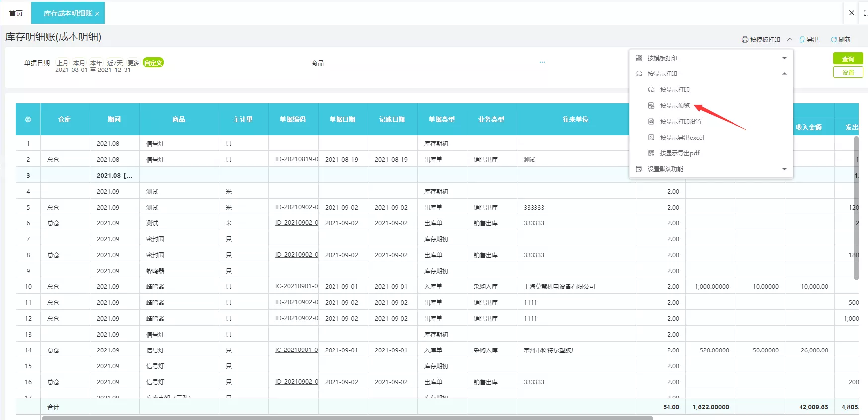Click the subtotal row 2021.08 cell
Screen dimensions: 868x420
point(115,175)
